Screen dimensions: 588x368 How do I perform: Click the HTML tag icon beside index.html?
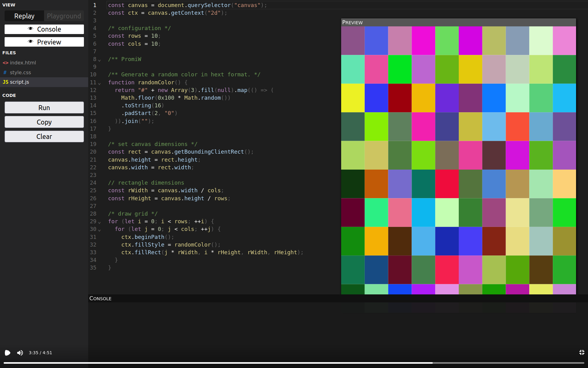(x=6, y=63)
